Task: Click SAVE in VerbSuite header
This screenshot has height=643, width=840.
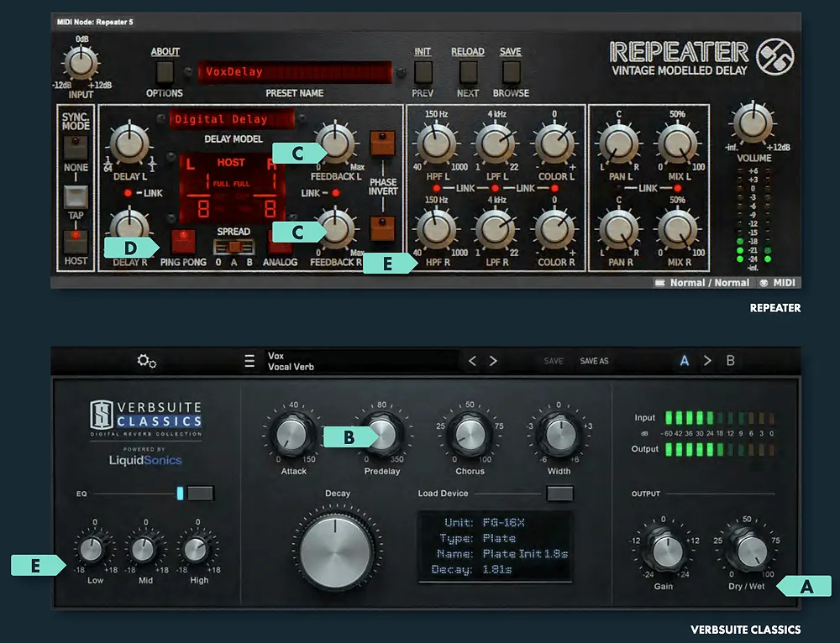Action: point(554,361)
